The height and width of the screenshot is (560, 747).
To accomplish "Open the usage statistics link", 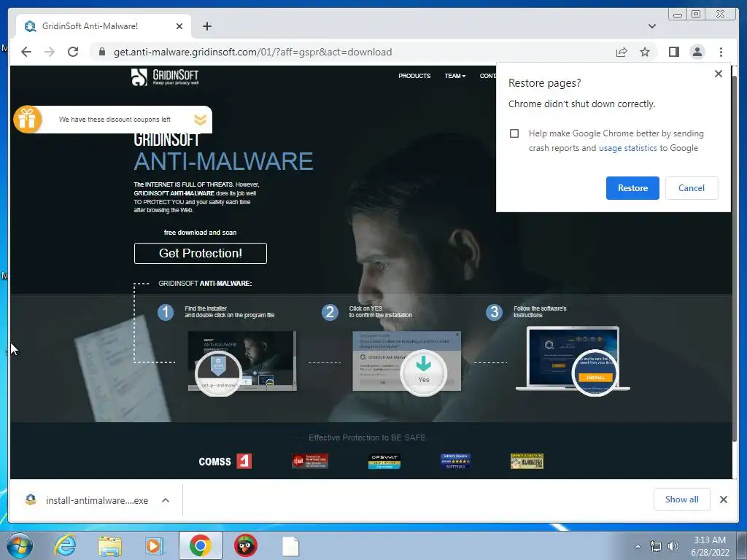I will tap(627, 148).
